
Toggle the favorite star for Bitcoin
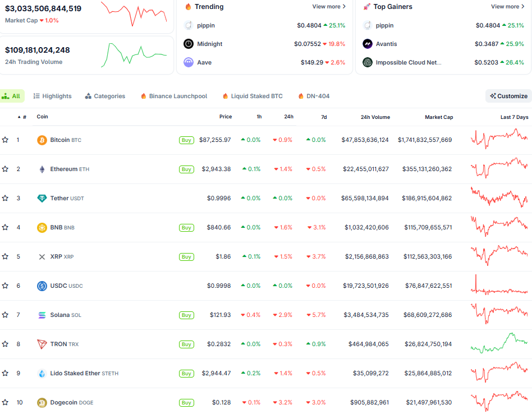tap(5, 140)
